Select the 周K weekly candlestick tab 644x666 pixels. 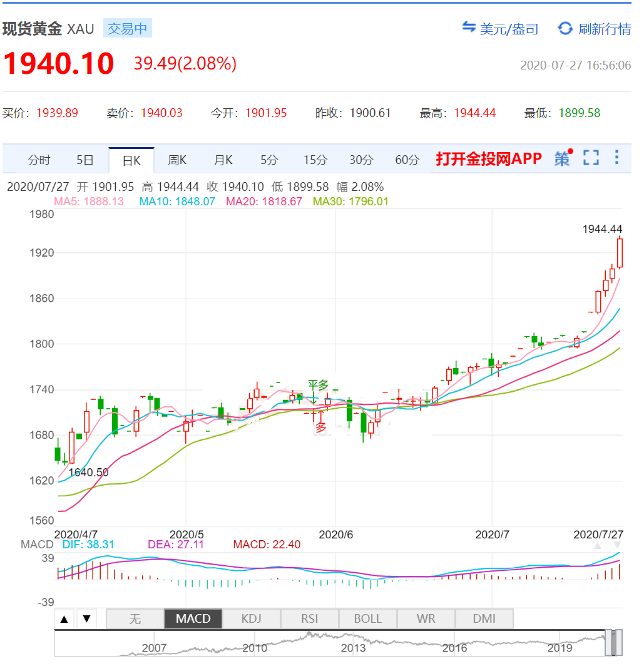pos(177,160)
